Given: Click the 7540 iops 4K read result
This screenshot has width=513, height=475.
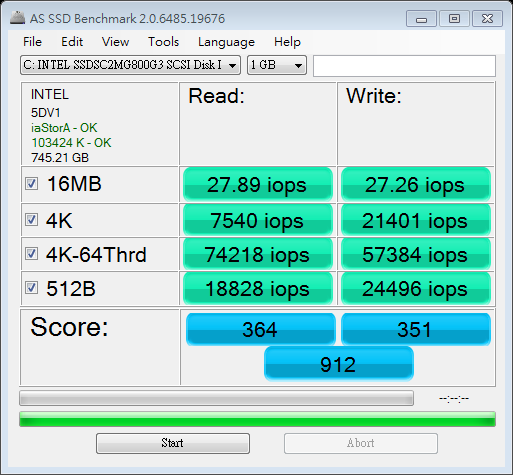Looking at the screenshot, I should pyautogui.click(x=258, y=220).
